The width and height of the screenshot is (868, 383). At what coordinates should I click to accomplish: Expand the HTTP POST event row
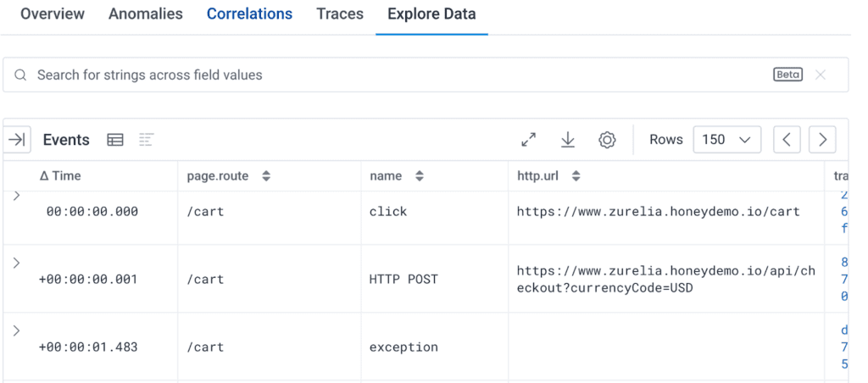(16, 263)
